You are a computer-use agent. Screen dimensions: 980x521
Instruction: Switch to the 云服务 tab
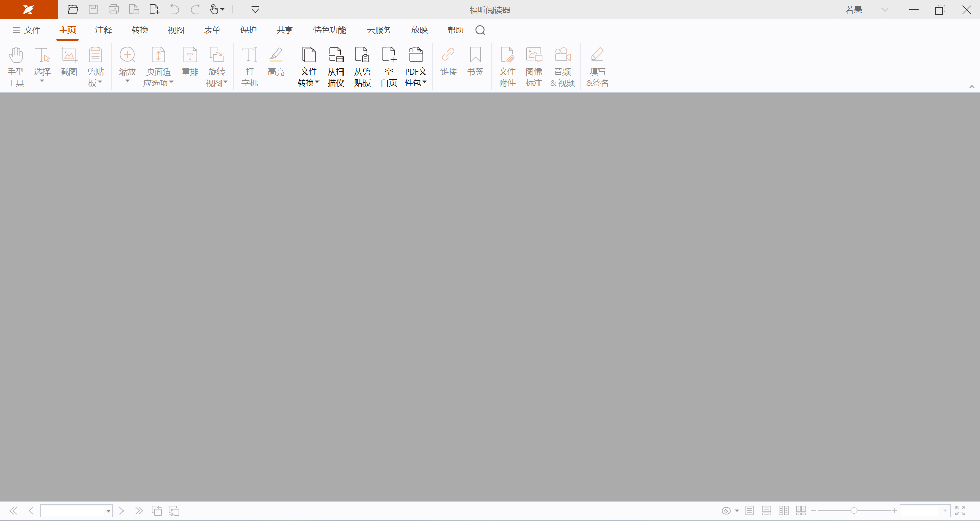point(379,30)
